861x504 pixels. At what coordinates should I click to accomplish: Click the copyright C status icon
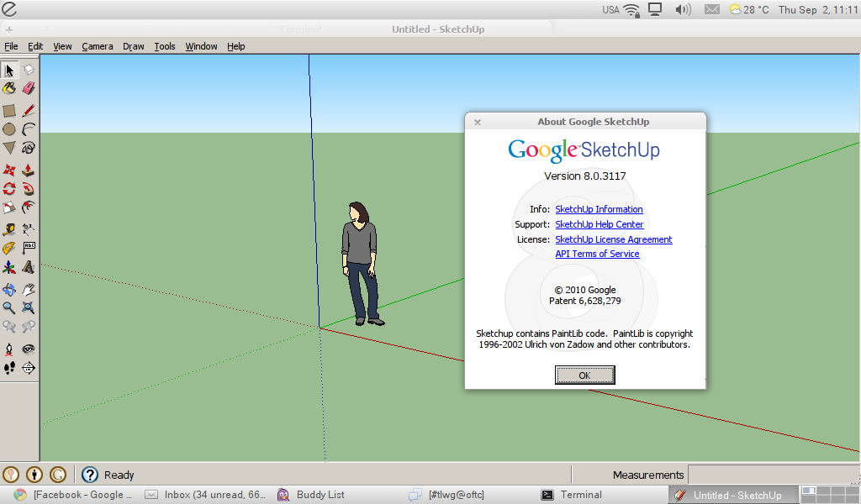[x=58, y=475]
